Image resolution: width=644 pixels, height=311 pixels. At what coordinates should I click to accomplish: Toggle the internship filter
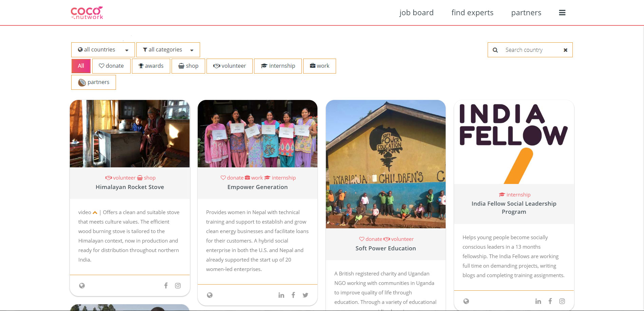click(x=278, y=66)
